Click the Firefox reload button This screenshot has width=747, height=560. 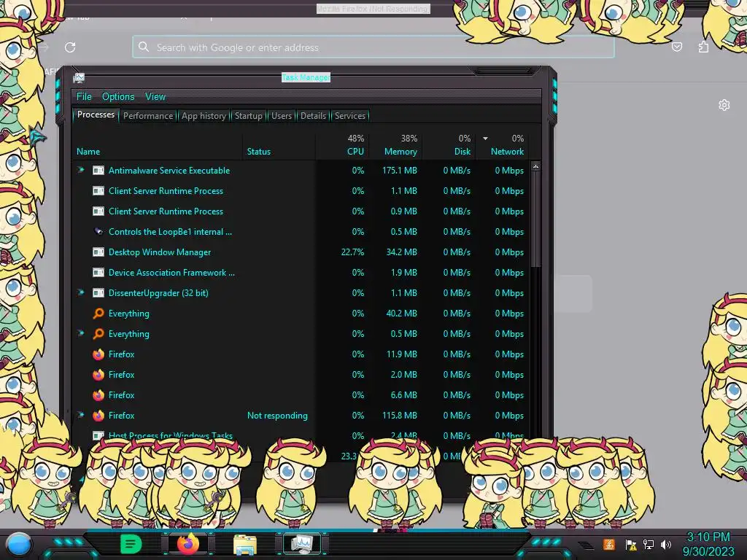click(x=70, y=47)
